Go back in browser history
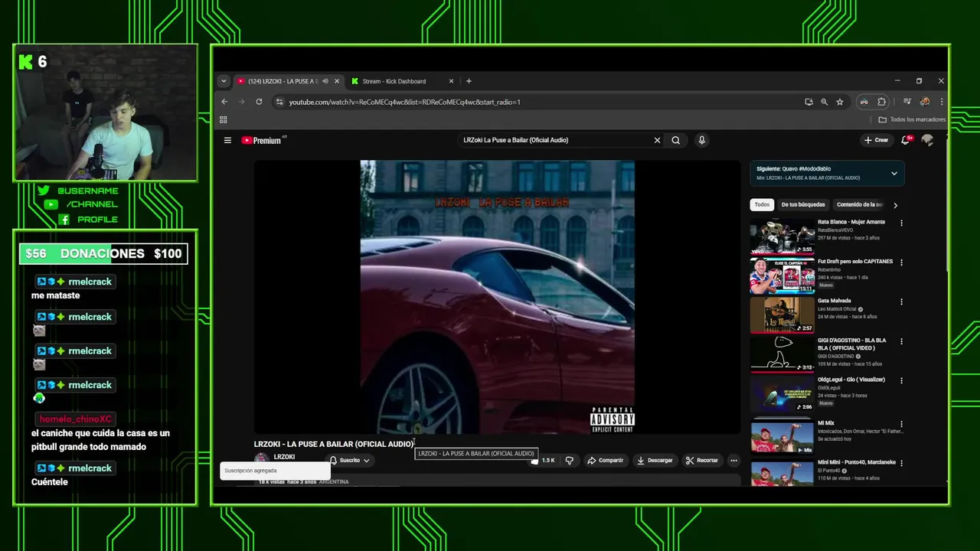Image resolution: width=980 pixels, height=551 pixels. coord(224,102)
